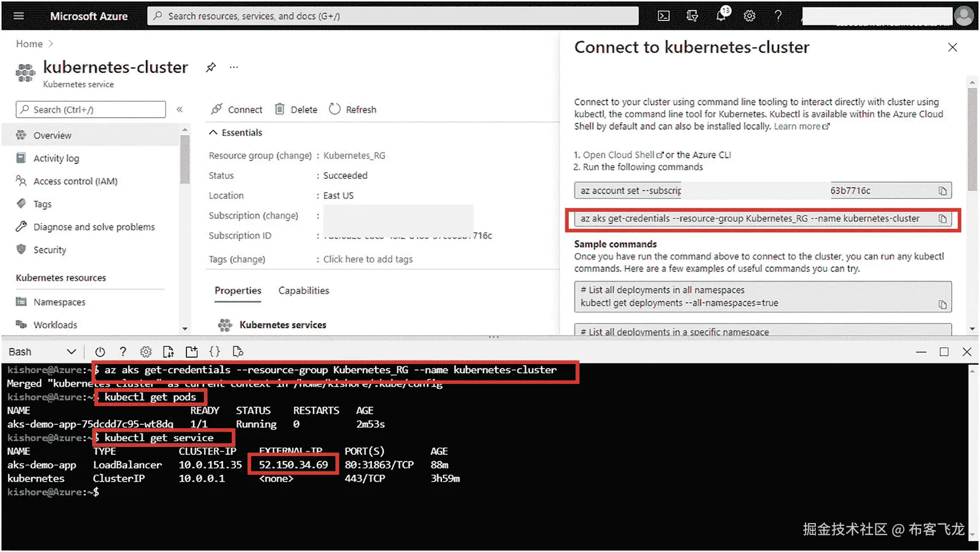
Task: Open portal settings gear in header
Action: (x=749, y=16)
